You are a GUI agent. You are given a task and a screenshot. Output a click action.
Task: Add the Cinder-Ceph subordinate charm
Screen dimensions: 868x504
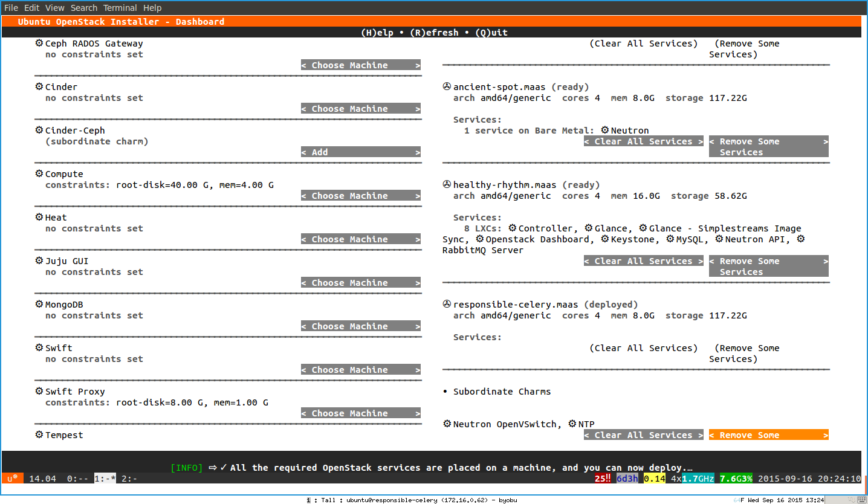(361, 152)
